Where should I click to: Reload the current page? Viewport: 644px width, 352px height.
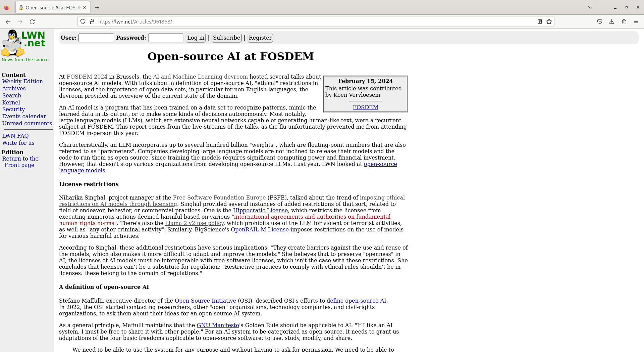click(32, 21)
